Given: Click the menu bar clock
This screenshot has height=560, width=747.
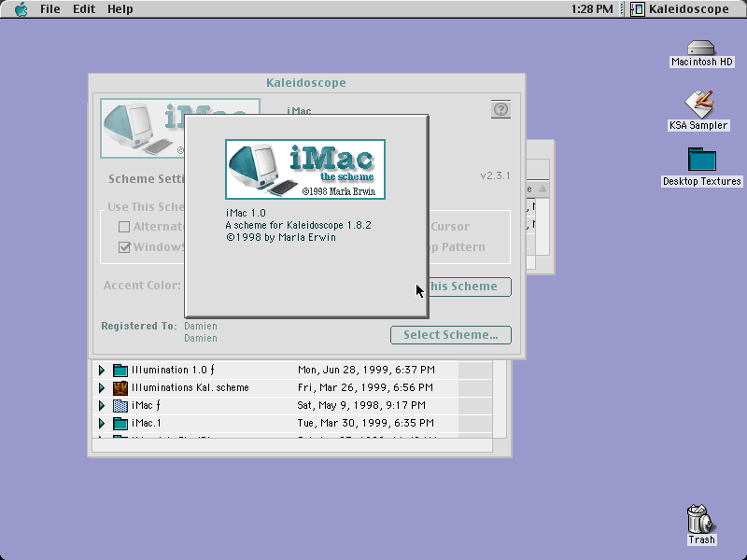Looking at the screenshot, I should point(592,9).
